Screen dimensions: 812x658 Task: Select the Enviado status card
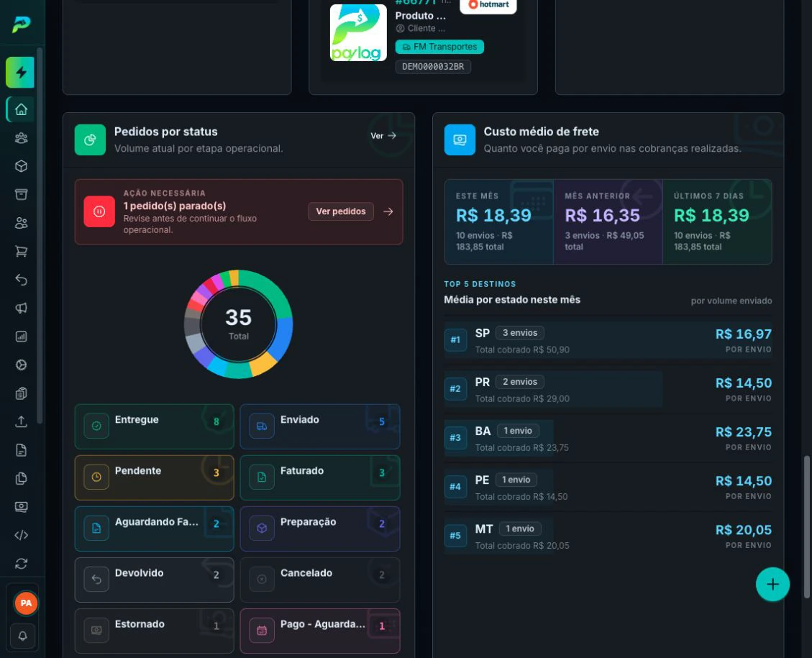pos(320,426)
